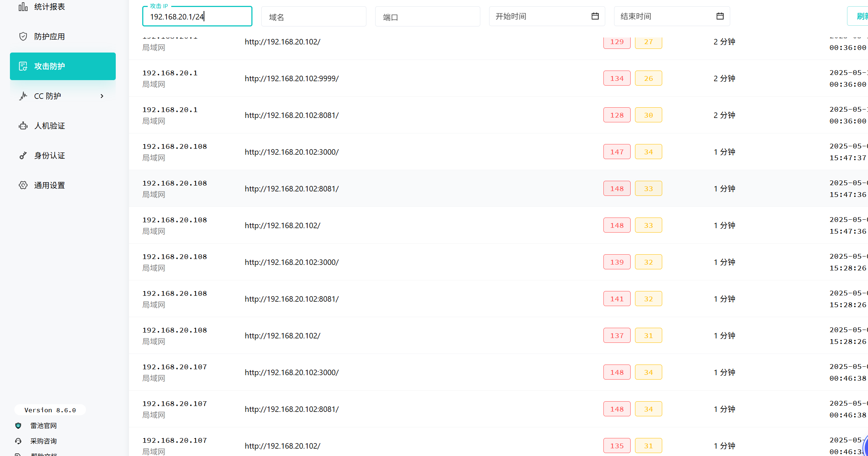Click the key icon for 身份认证
This screenshot has width=868, height=456.
(23, 155)
